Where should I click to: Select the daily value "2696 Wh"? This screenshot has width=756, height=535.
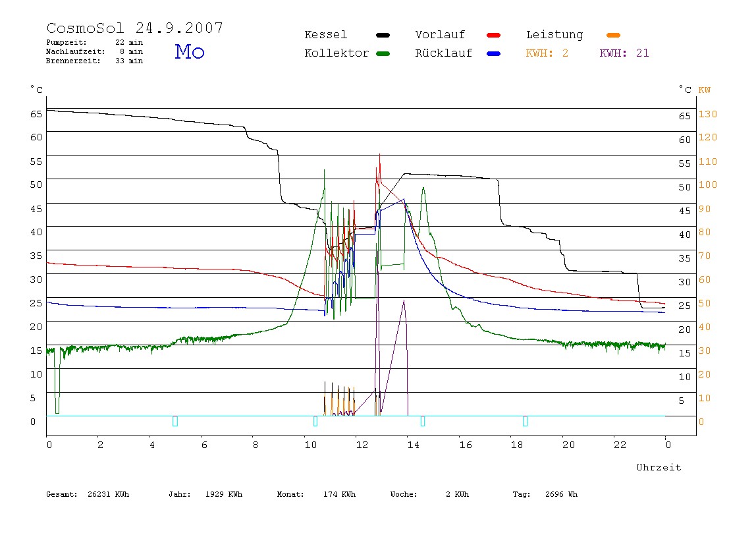(x=561, y=494)
